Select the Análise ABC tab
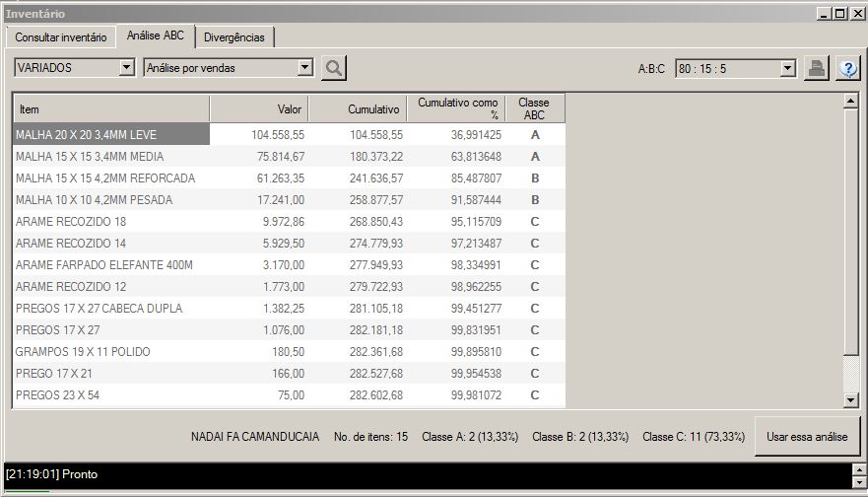This screenshot has height=497, width=868. [155, 35]
